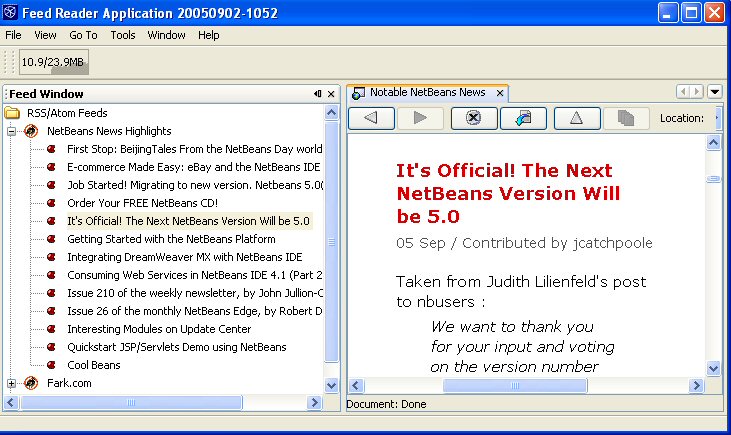Click the bean icon beside 'Getting Started with the NetBeans Platform'
The height and width of the screenshot is (435, 731).
51,239
